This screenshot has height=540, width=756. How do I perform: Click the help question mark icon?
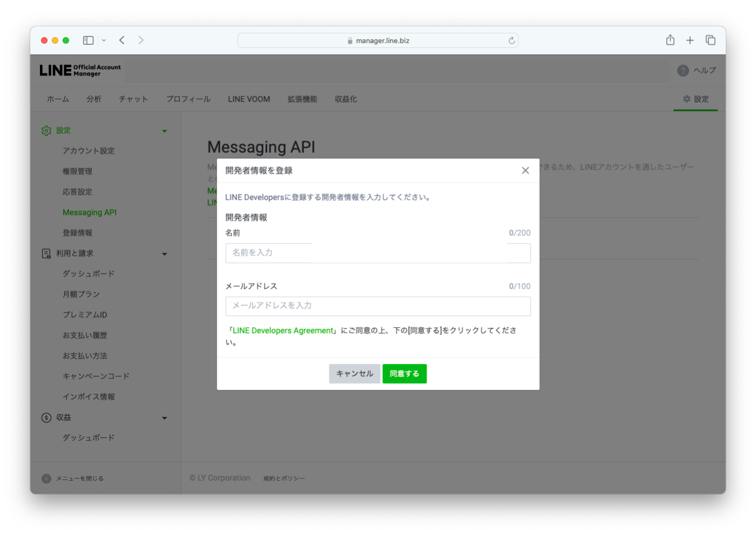[683, 70]
